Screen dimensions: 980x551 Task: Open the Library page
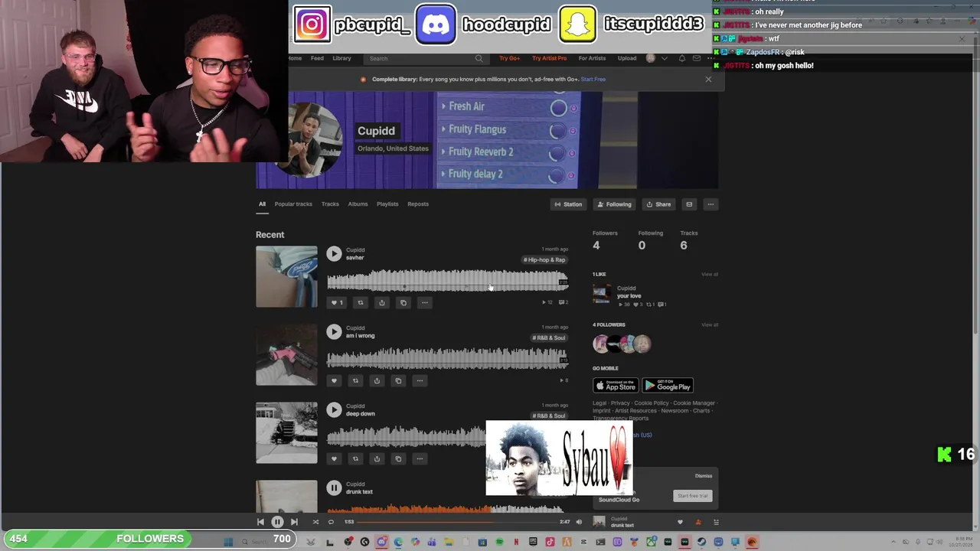coord(341,58)
